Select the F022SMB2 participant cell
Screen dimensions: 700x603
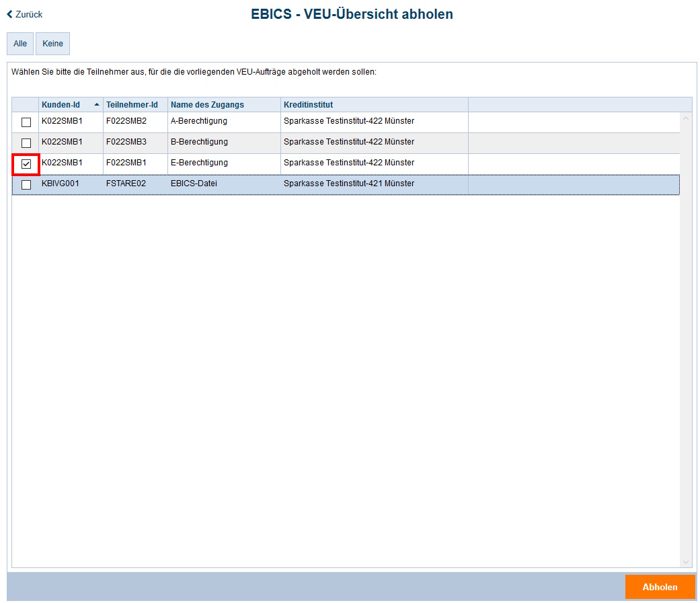[126, 122]
